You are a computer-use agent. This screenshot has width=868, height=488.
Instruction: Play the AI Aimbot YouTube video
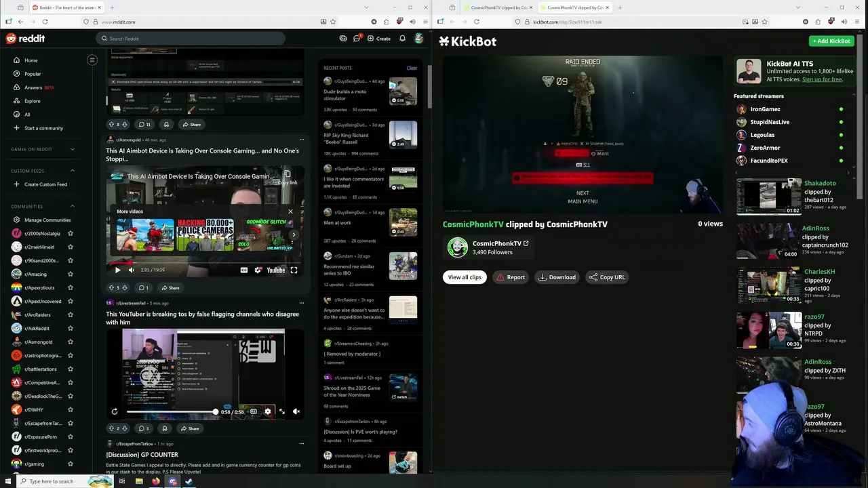[117, 270]
